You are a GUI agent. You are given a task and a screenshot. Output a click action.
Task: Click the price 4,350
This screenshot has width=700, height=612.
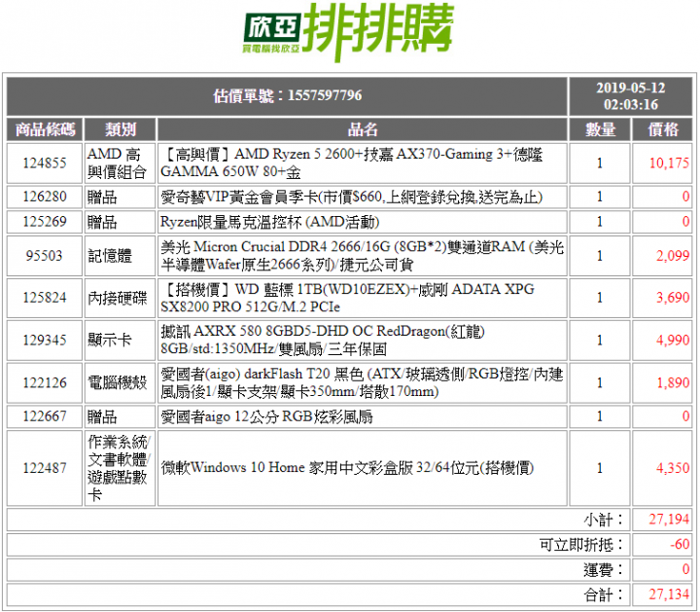(x=673, y=468)
